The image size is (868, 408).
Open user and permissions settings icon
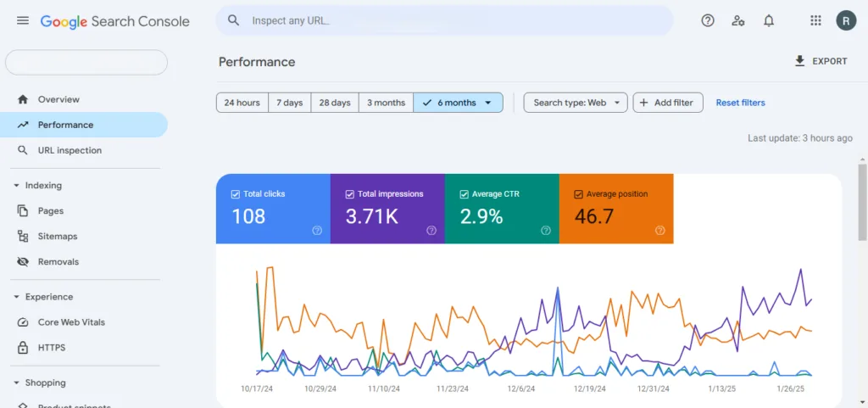click(738, 20)
